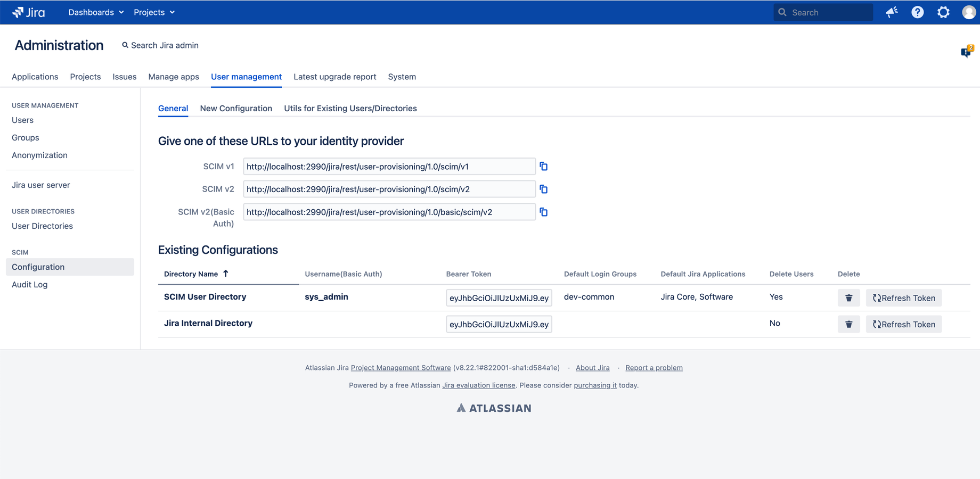Select the General sub-tab
Image resolution: width=980 pixels, height=479 pixels.
point(173,108)
